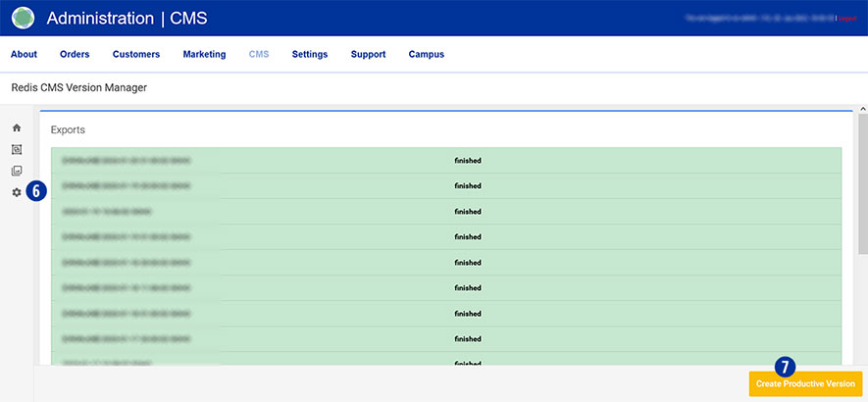Viewport: 868px width, 402px height.
Task: Open the Settings menu in navigation bar
Action: pos(310,55)
